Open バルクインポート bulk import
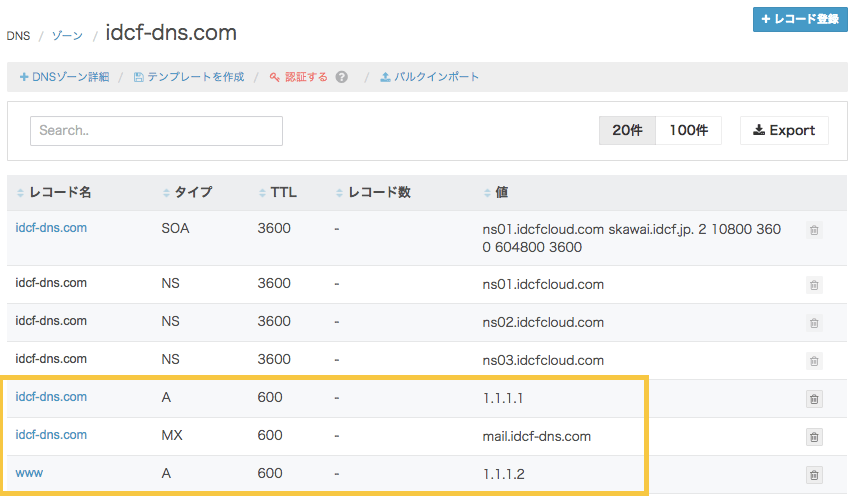Screen dimensions: 858x501 pyautogui.click(x=430, y=77)
